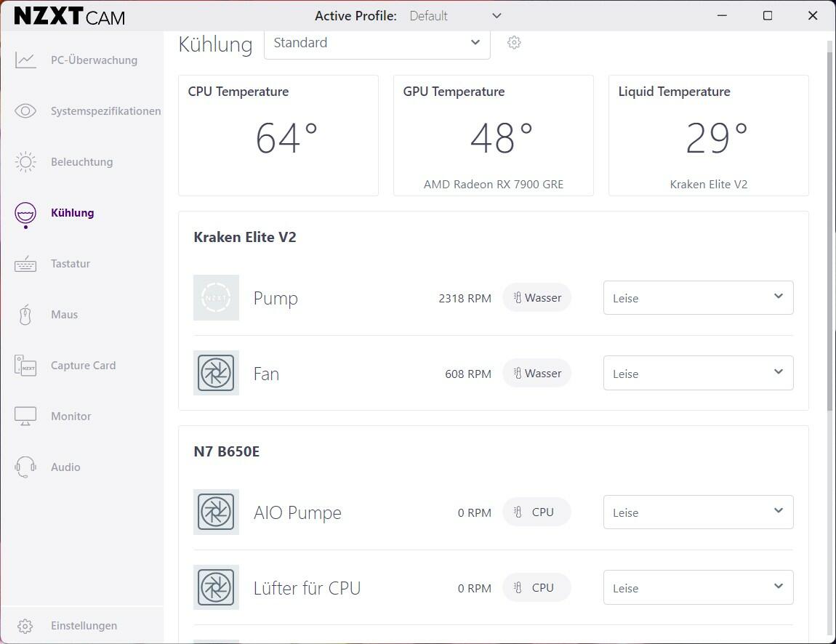Image resolution: width=836 pixels, height=644 pixels.
Task: Open the PC-Überwachung section
Action: [94, 60]
